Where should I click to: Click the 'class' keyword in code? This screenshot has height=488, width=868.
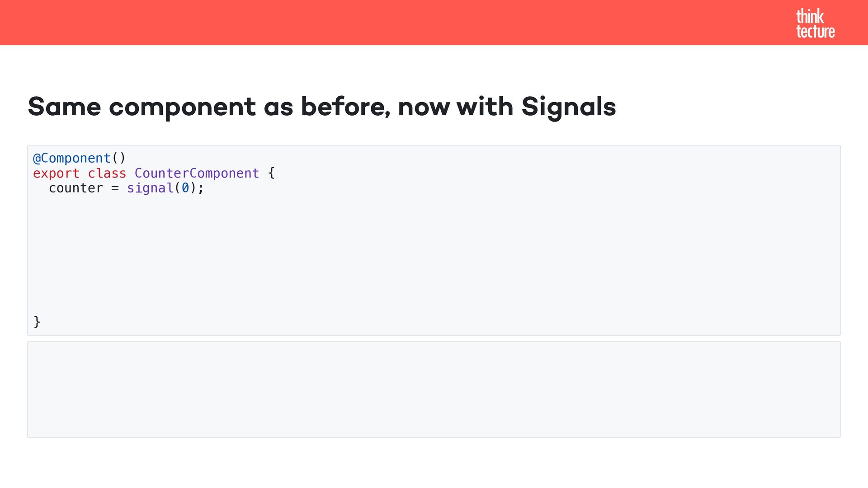[107, 173]
